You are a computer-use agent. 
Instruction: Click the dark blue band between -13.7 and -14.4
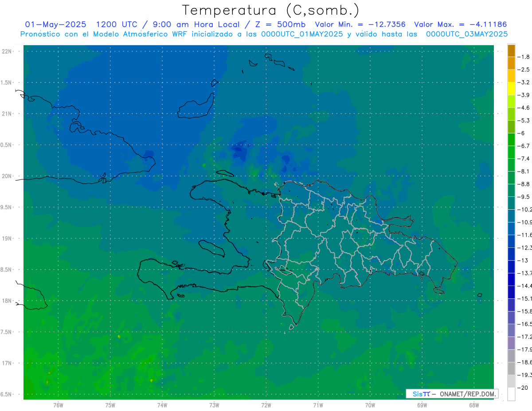click(511, 279)
